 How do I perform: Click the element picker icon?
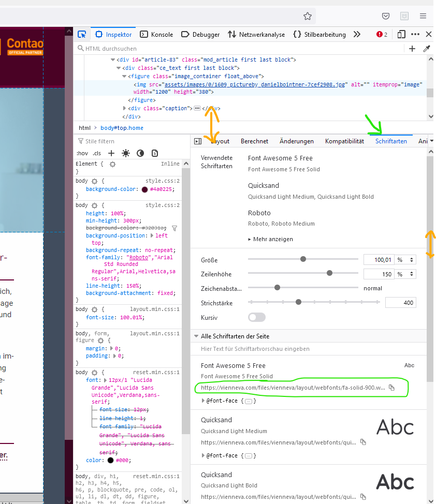click(82, 35)
